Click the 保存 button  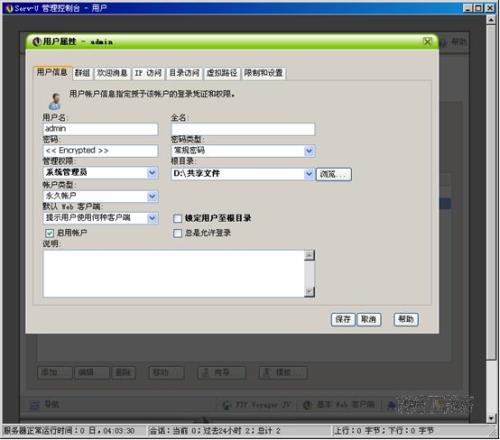(x=343, y=319)
